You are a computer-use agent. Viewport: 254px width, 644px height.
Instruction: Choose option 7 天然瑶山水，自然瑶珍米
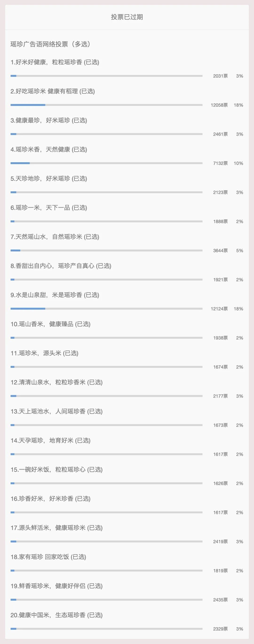click(x=55, y=237)
